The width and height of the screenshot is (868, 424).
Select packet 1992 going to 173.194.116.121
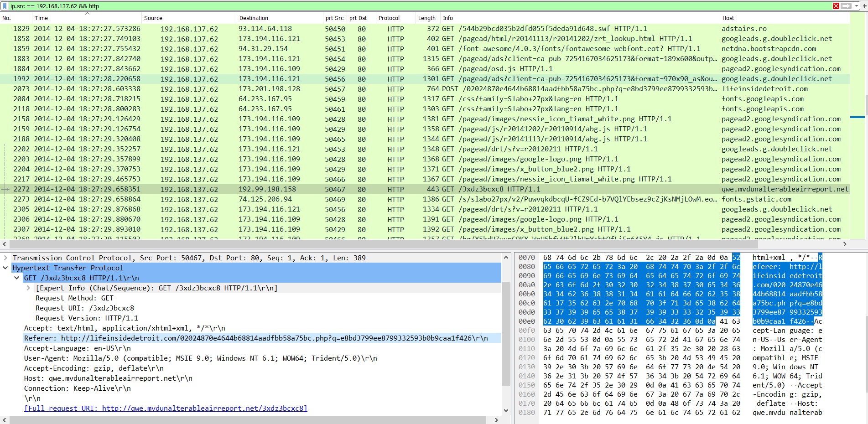click(x=424, y=79)
